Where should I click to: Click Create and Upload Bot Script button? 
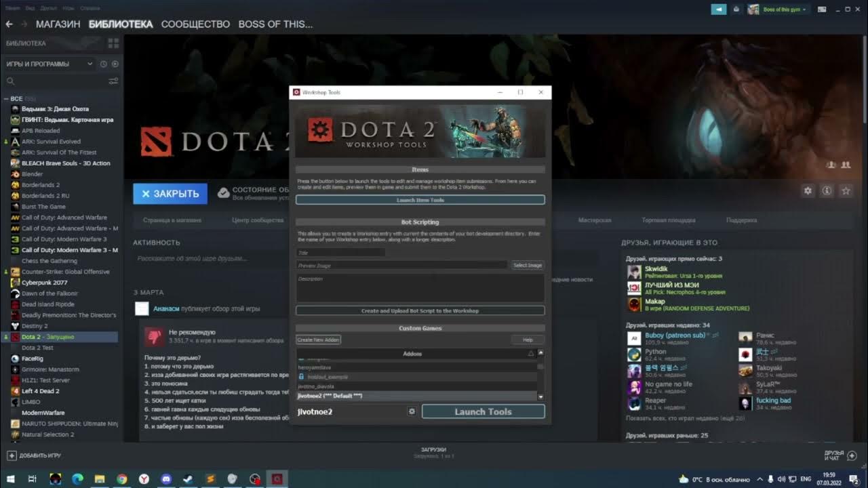[420, 310]
